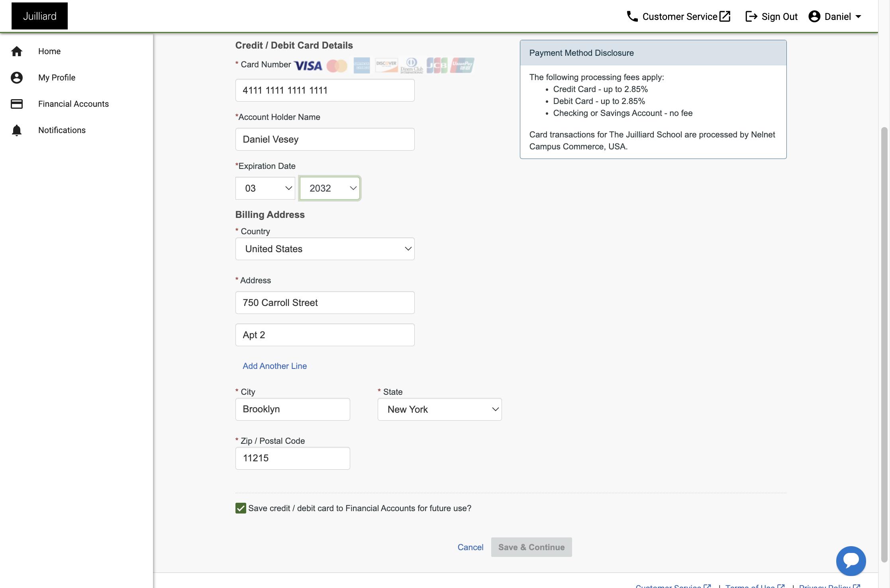Click the Home house icon
The height and width of the screenshot is (588, 890).
click(17, 51)
